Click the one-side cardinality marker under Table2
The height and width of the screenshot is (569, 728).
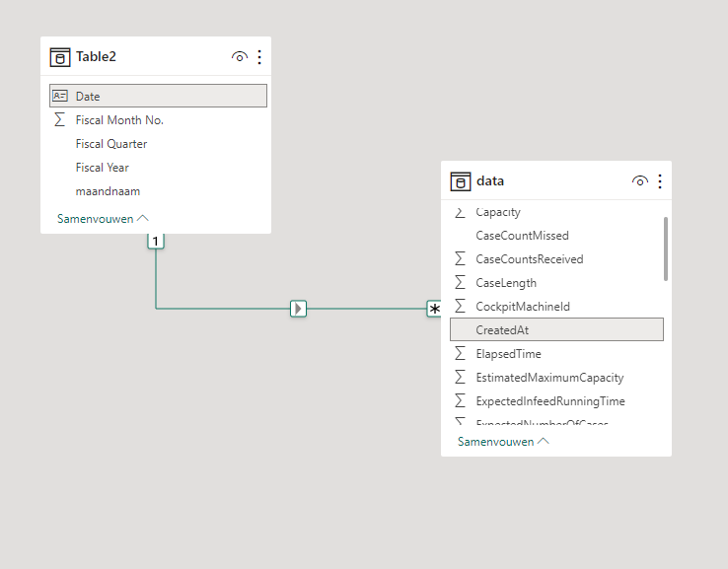tap(156, 242)
